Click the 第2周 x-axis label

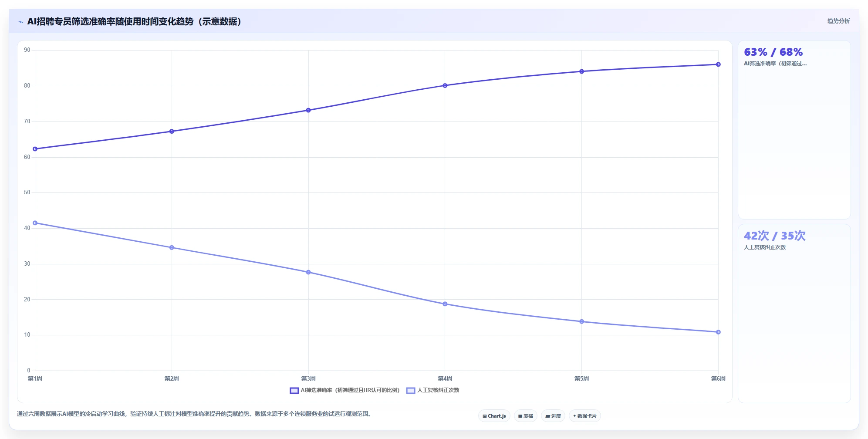click(x=172, y=378)
